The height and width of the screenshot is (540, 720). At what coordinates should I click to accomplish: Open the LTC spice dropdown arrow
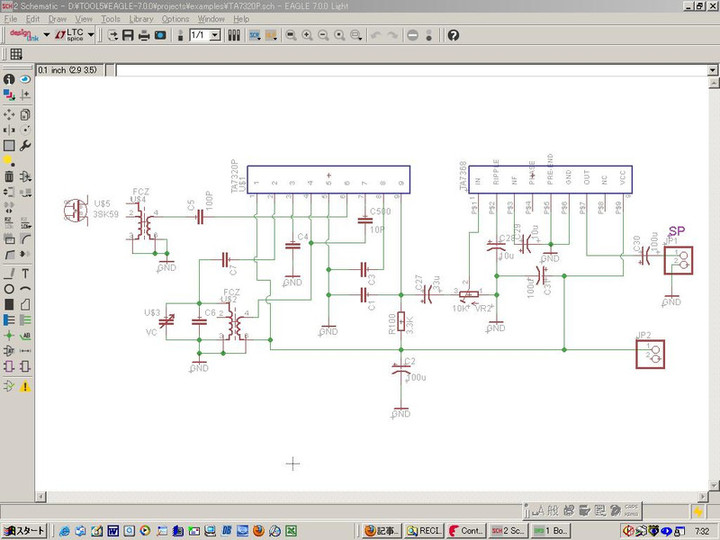click(91, 35)
